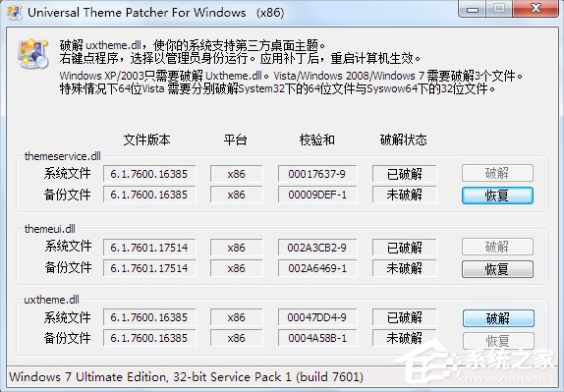The height and width of the screenshot is (392, 564).
Task: Click themeui.dll backup file x86 platform field
Action: 237,268
